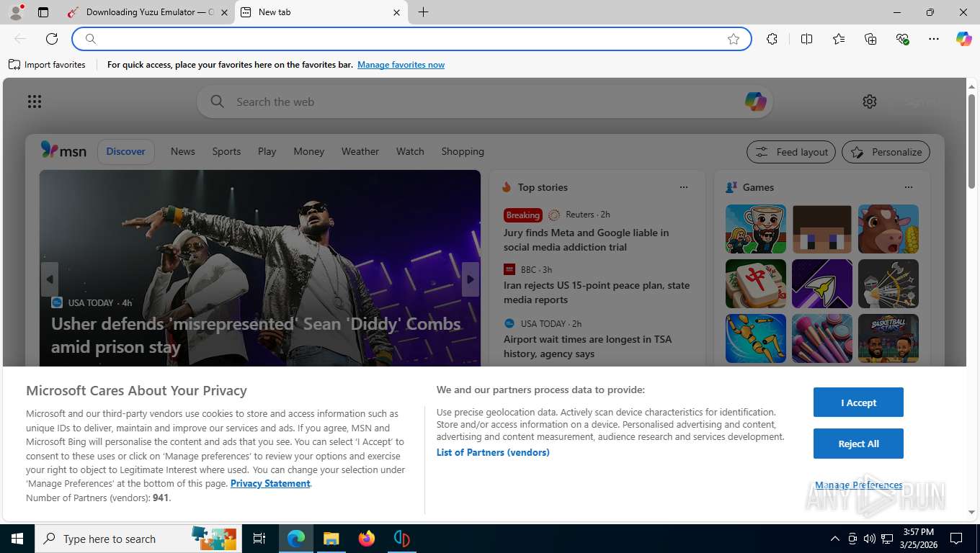Open Browser essentials heart icon
Screen dimensions: 980x553
[x=902, y=39]
